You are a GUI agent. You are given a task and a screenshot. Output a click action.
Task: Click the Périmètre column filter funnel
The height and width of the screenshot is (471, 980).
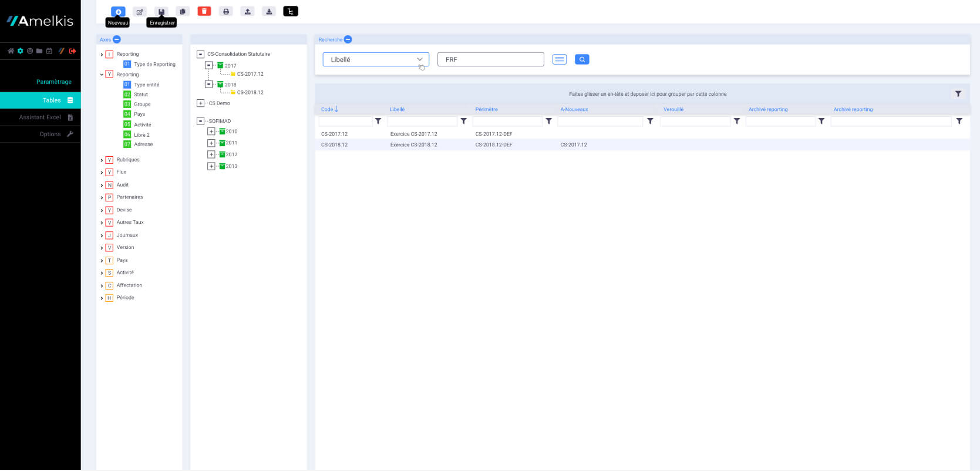(548, 121)
